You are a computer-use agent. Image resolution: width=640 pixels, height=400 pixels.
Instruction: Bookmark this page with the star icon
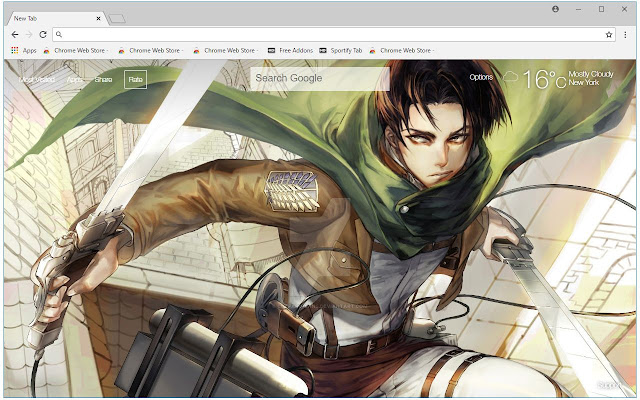coord(609,35)
